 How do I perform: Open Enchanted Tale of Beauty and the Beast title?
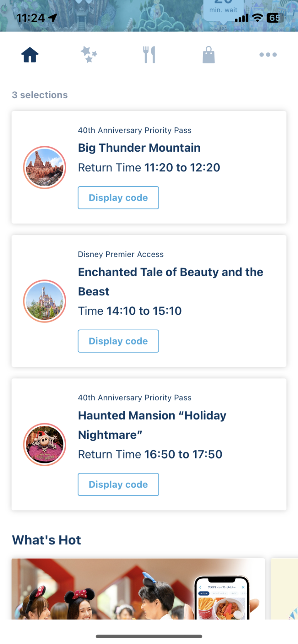170,282
